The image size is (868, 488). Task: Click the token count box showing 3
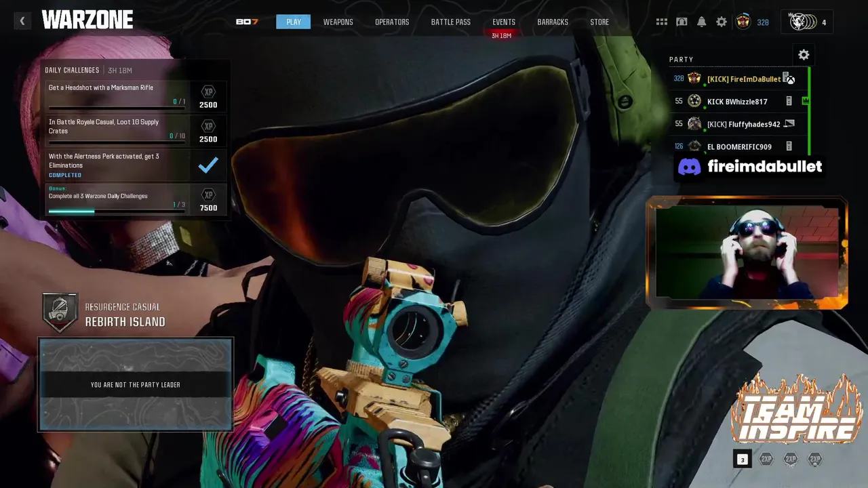coord(742,460)
